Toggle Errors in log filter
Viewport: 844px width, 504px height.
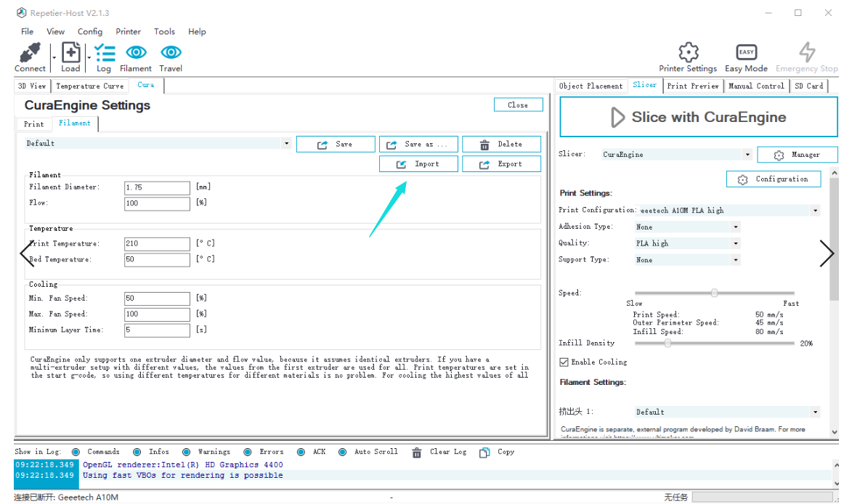coord(248,452)
